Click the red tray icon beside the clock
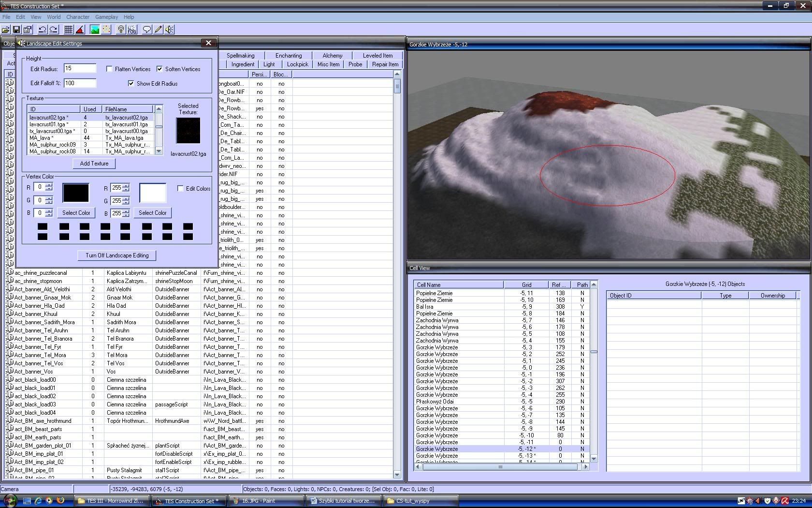This screenshot has height=508, width=812. (785, 501)
